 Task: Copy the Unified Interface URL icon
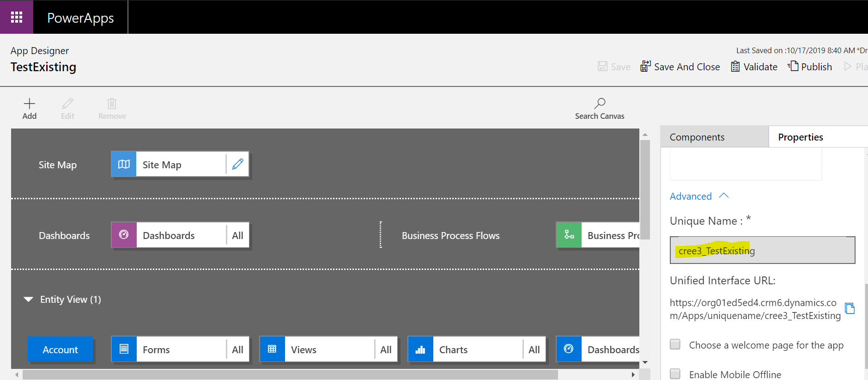tap(850, 308)
